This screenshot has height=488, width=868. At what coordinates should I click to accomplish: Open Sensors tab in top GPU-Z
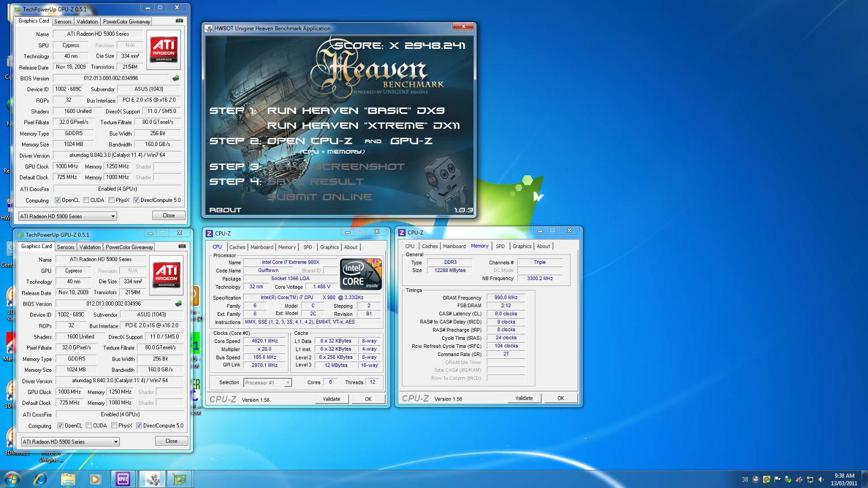(63, 22)
